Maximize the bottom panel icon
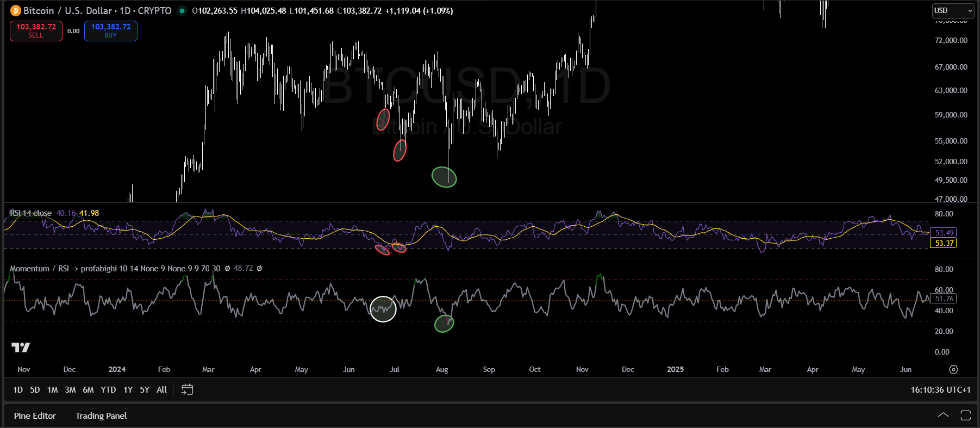This screenshot has height=428, width=980. point(966,415)
